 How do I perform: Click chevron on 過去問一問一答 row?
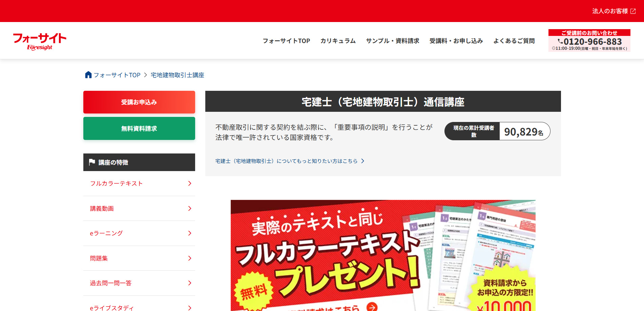(x=190, y=283)
